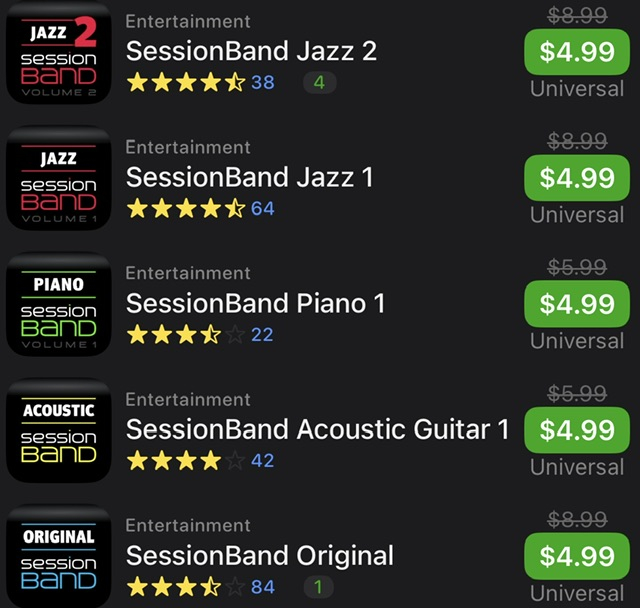Buy SessionBand Jazz 2 for $4.99

coord(577,52)
